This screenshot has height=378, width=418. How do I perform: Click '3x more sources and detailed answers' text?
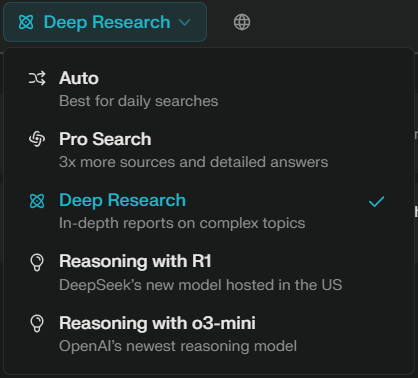tap(194, 162)
